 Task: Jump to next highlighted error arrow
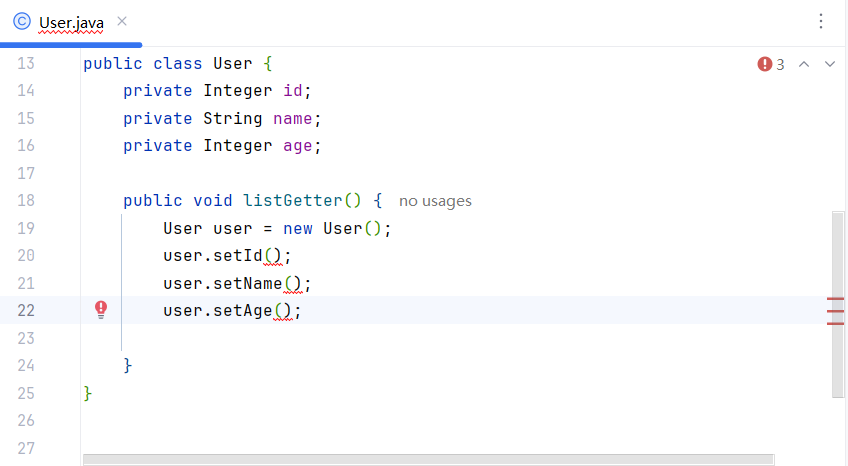tap(829, 64)
